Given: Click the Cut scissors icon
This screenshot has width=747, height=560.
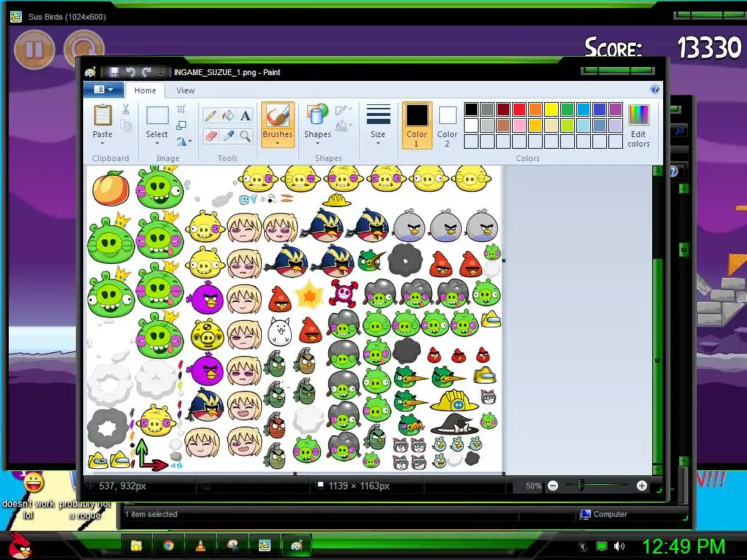Looking at the screenshot, I should [125, 109].
